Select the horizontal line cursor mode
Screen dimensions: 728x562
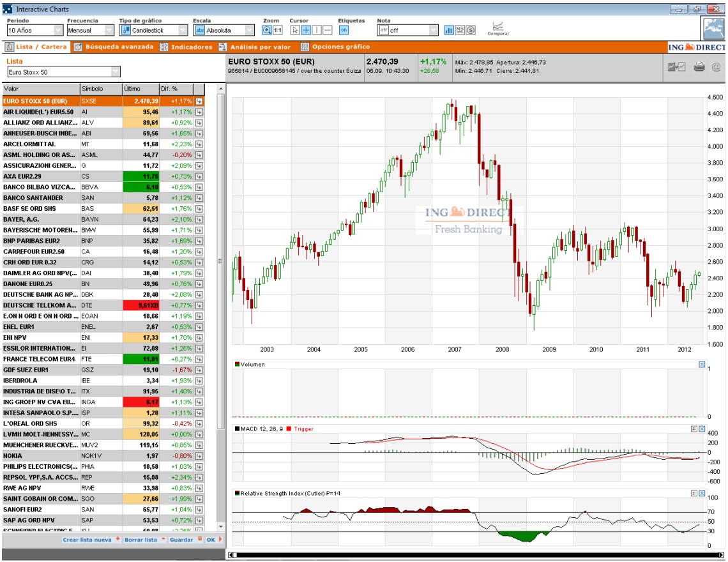click(328, 30)
